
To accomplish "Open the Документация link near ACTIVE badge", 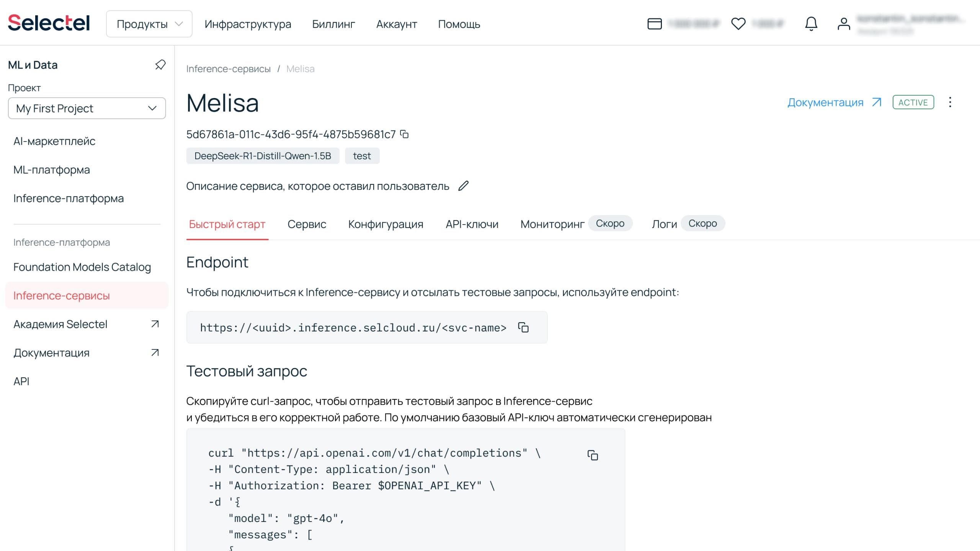I will click(834, 102).
